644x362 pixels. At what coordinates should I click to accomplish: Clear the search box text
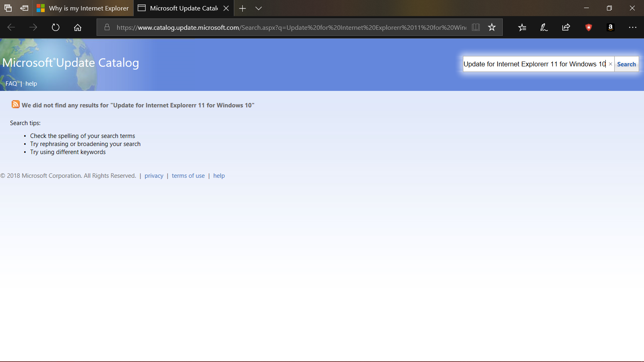(x=610, y=64)
